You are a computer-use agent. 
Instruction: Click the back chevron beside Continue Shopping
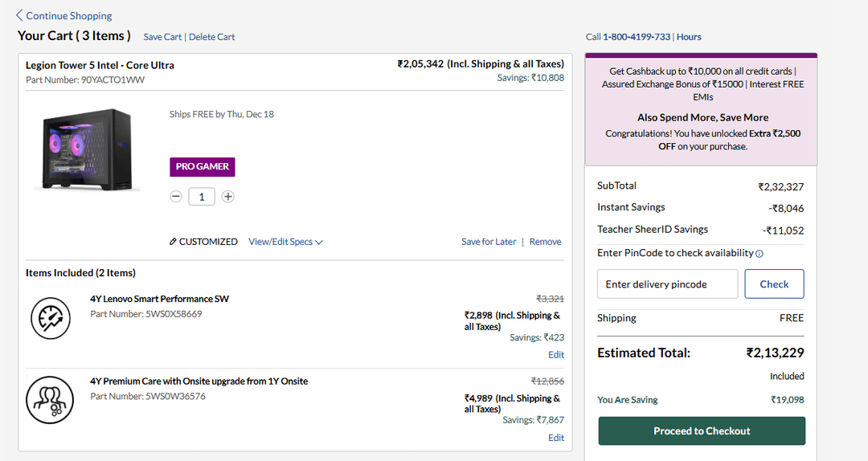click(x=19, y=15)
